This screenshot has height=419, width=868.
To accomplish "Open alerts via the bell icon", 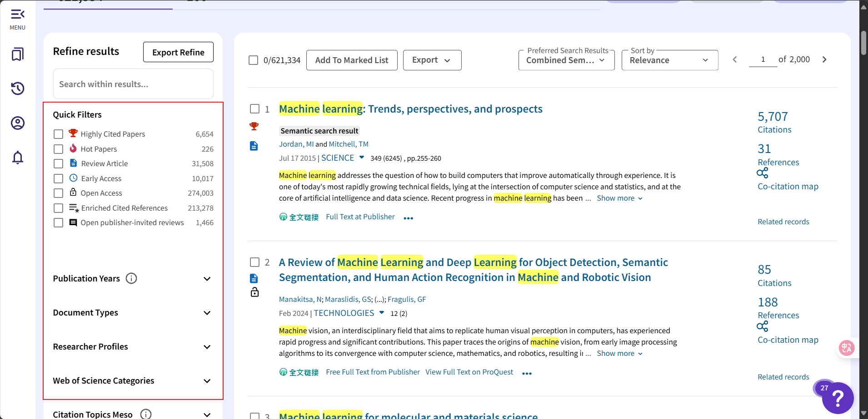I will pyautogui.click(x=17, y=157).
